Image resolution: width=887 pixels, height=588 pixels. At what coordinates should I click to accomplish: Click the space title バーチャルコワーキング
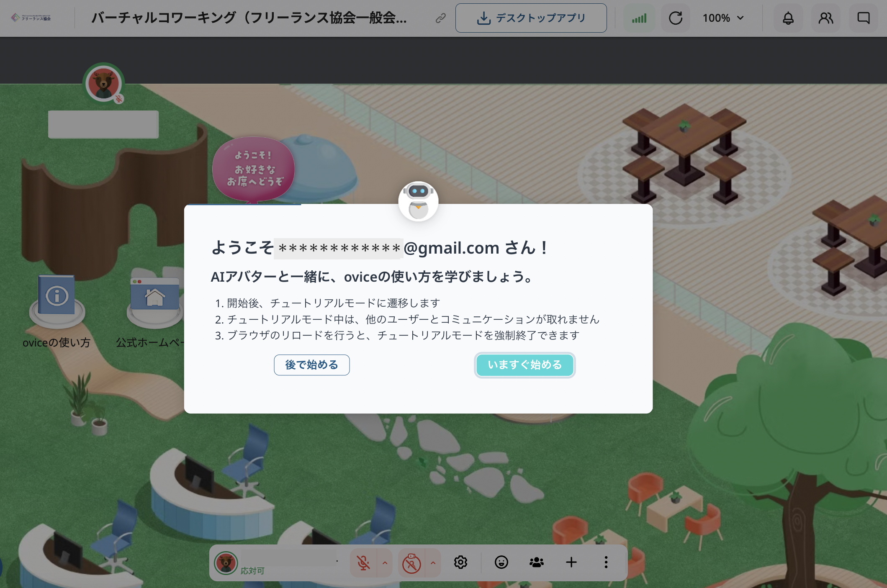click(249, 18)
